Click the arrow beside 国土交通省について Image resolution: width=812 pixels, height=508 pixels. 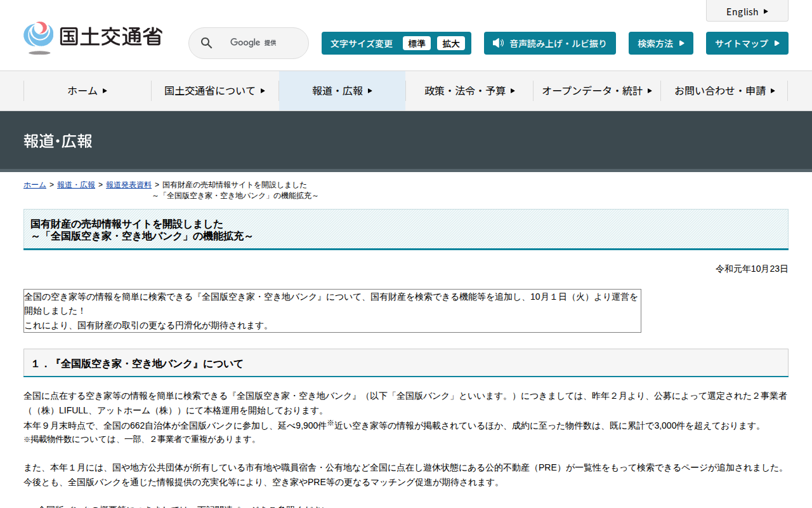[263, 91]
